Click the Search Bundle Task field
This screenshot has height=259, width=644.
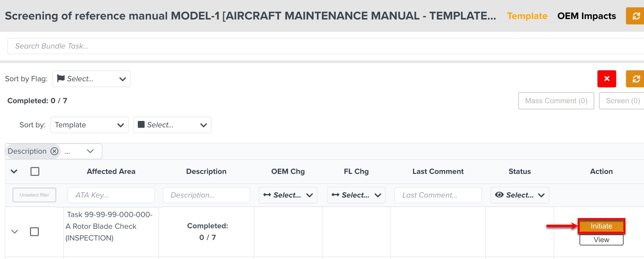[309, 46]
